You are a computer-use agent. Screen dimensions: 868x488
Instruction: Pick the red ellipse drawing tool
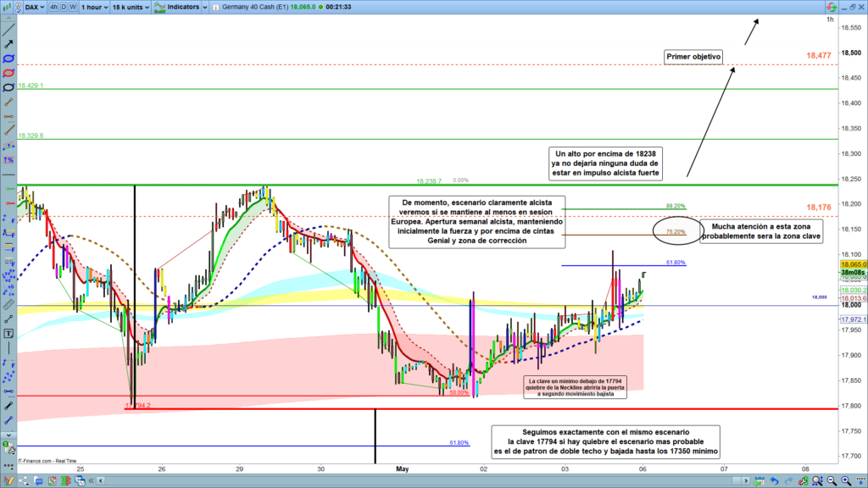point(8,72)
